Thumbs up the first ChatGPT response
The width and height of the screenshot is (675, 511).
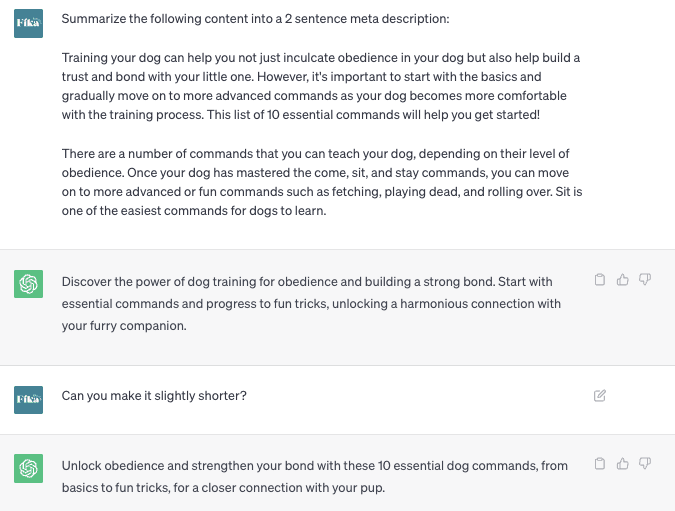click(x=622, y=280)
